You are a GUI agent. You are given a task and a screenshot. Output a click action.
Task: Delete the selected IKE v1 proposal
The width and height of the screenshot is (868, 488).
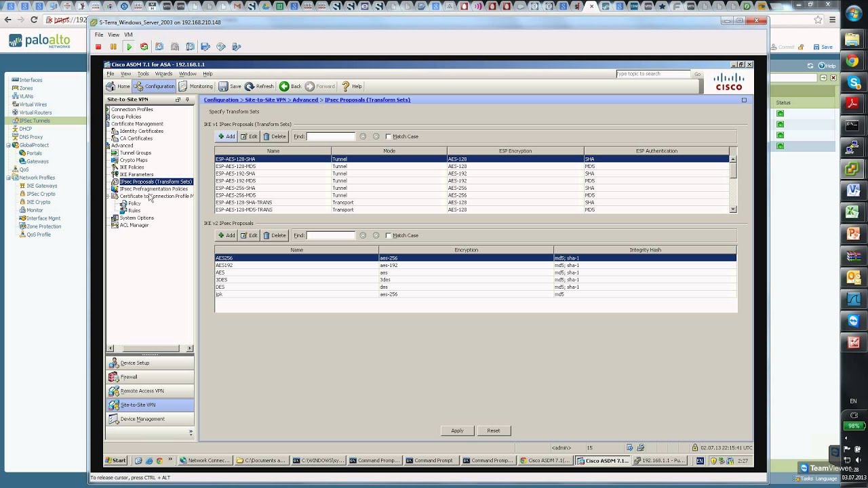275,136
